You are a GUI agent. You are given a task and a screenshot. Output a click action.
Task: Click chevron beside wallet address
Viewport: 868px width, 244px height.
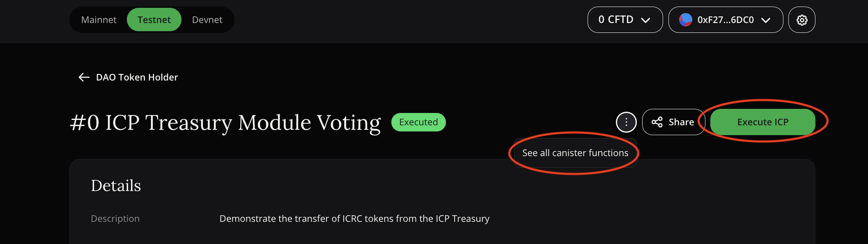pos(765,20)
